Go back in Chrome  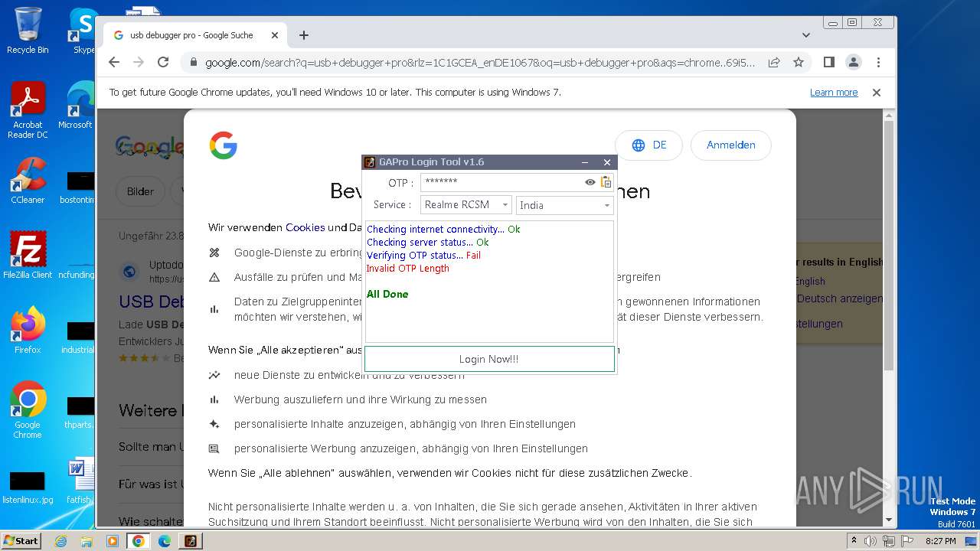tap(114, 62)
